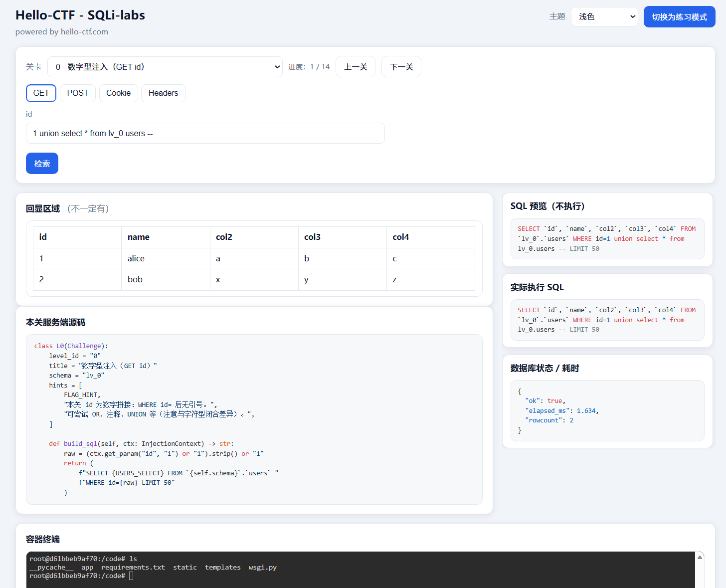Switch to the Cookie tab
Image resolution: width=726 pixels, height=588 pixels.
[x=118, y=93]
